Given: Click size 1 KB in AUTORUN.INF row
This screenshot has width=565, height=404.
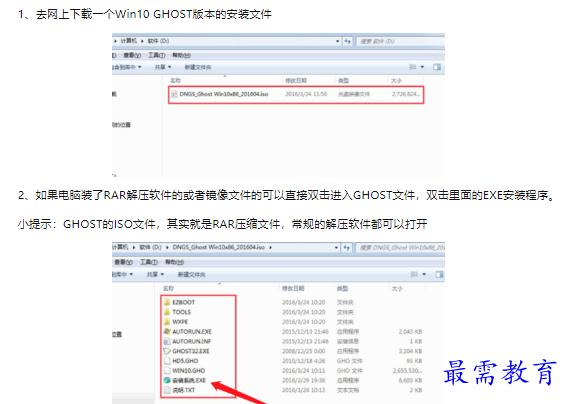Looking at the screenshot, I should coord(415,341).
